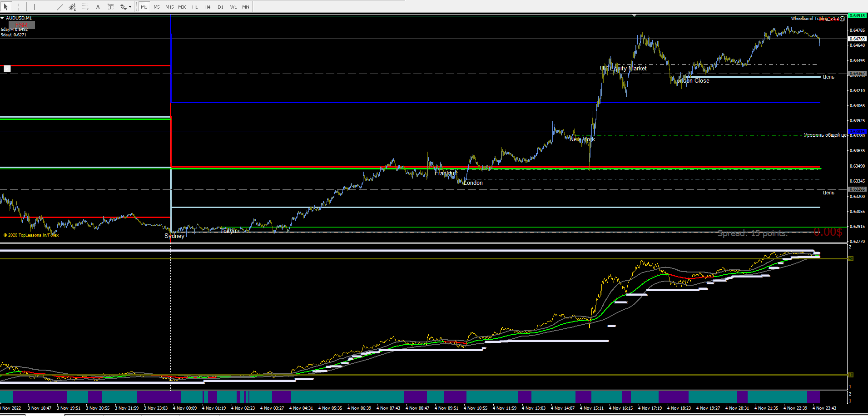Switch chart to H4 timeframe

[x=208, y=7]
